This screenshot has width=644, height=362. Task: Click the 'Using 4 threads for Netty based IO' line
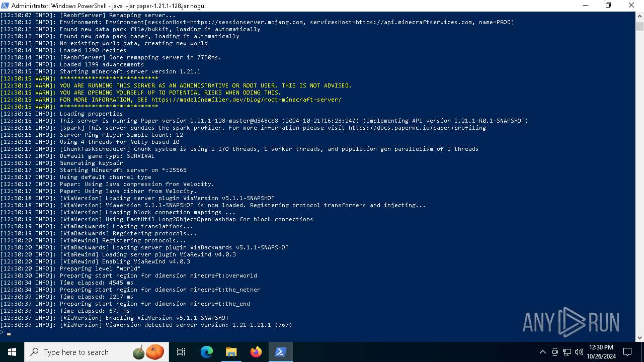(x=90, y=142)
